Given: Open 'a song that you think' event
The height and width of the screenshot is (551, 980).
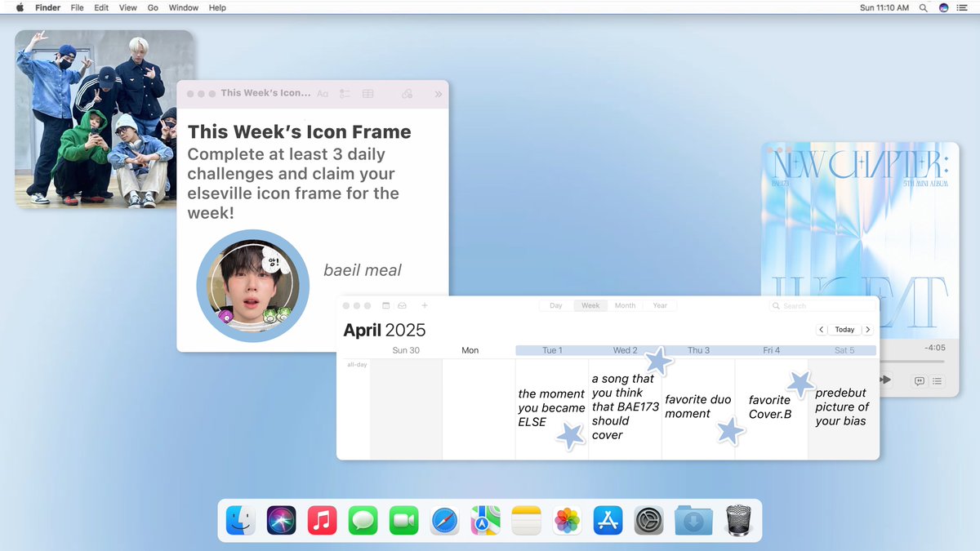Looking at the screenshot, I should click(625, 407).
